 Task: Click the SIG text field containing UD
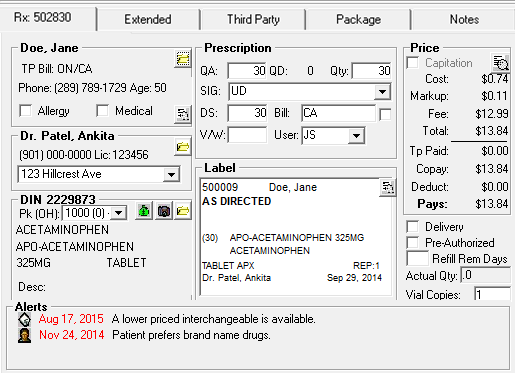tap(302, 92)
